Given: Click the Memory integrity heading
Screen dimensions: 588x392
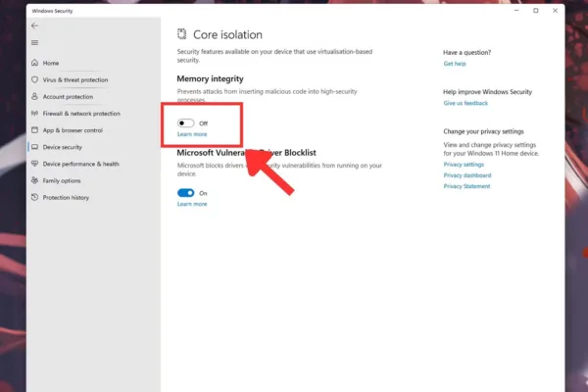Looking at the screenshot, I should [210, 78].
